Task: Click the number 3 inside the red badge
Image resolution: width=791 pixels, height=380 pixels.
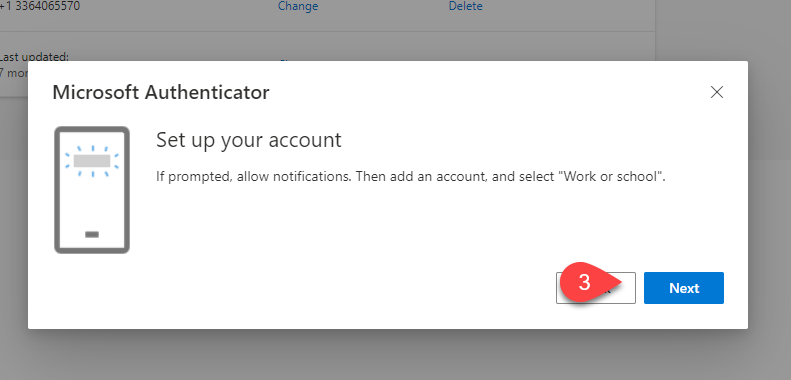Action: tap(584, 283)
